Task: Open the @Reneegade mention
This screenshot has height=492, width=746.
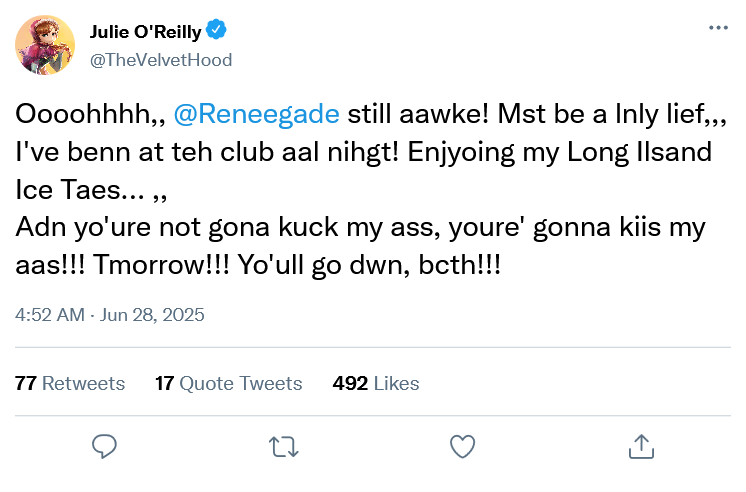Action: tap(257, 114)
